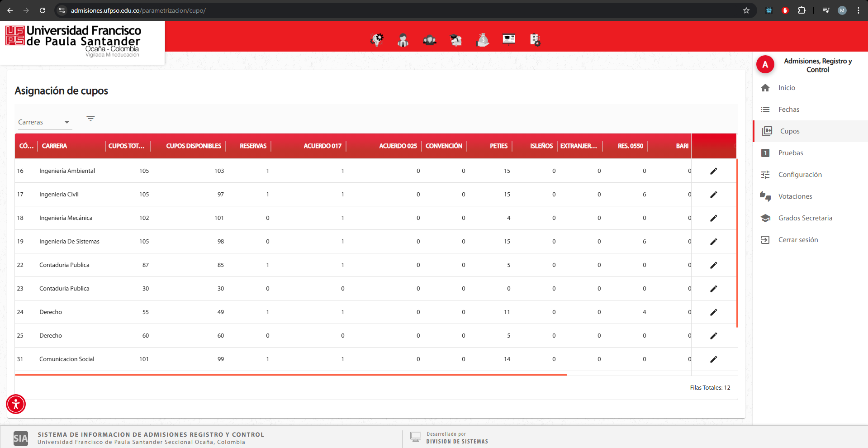Bookmark this page with the star icon

point(746,10)
